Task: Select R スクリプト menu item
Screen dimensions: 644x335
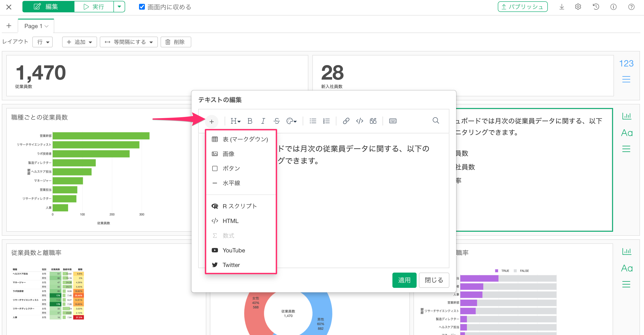Action: (241, 206)
